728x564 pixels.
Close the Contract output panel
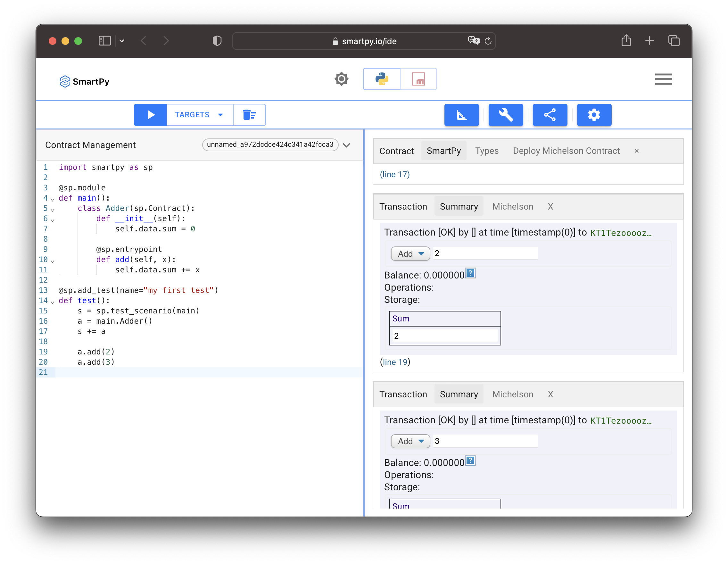coord(636,151)
